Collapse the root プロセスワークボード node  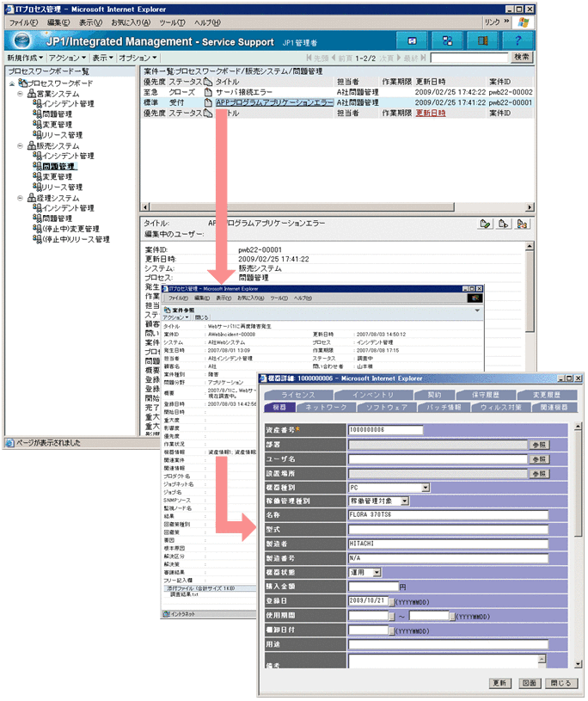tap(12, 83)
